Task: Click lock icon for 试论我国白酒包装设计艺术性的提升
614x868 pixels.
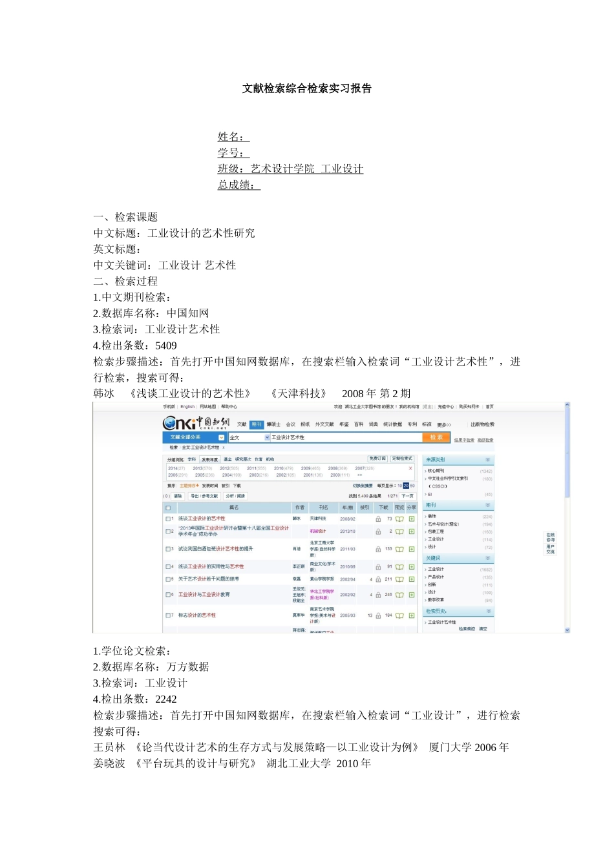Action: coord(378,549)
